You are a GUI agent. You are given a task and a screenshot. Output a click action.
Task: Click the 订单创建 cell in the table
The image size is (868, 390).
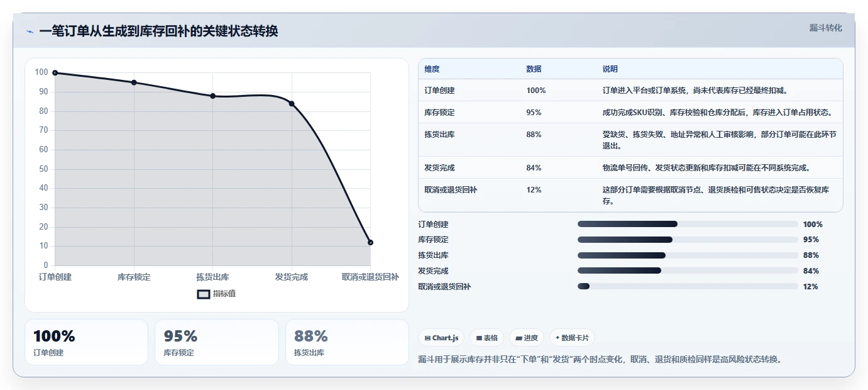coord(439,91)
